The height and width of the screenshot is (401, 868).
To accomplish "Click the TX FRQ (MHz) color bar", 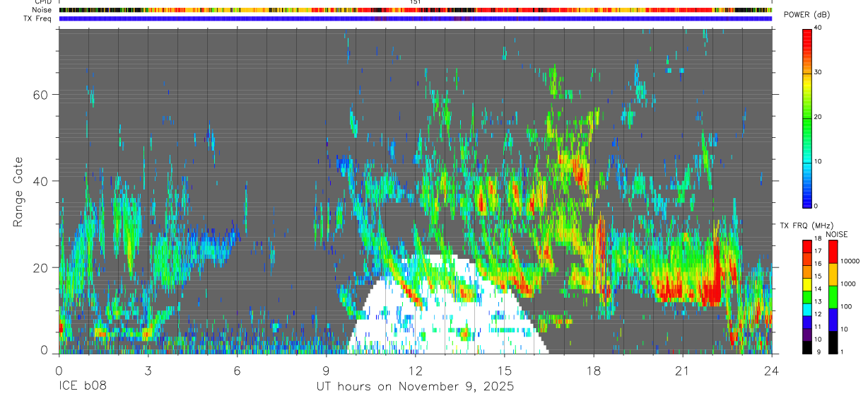I will (807, 297).
